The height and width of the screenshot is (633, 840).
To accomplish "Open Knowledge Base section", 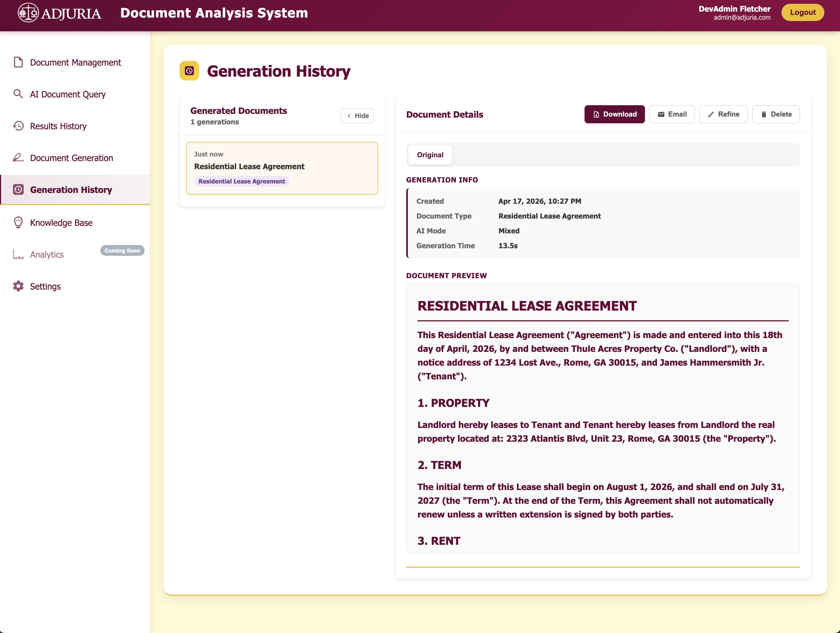I will point(75,223).
